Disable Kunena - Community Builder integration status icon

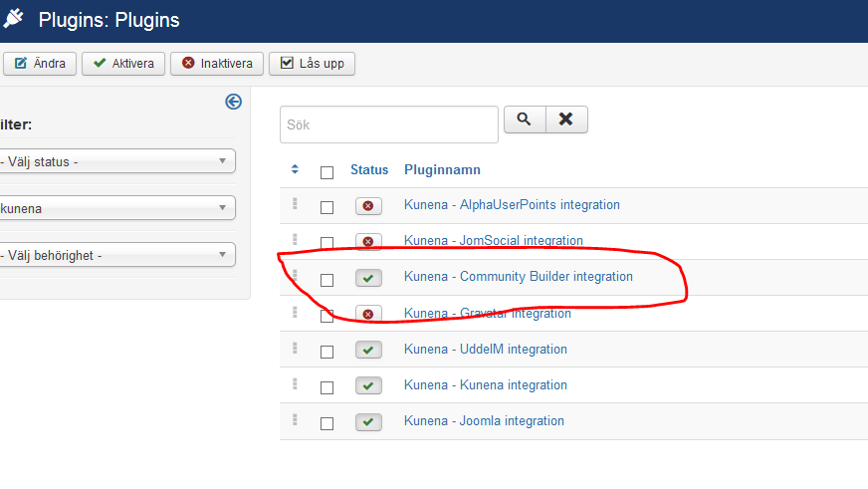[368, 278]
